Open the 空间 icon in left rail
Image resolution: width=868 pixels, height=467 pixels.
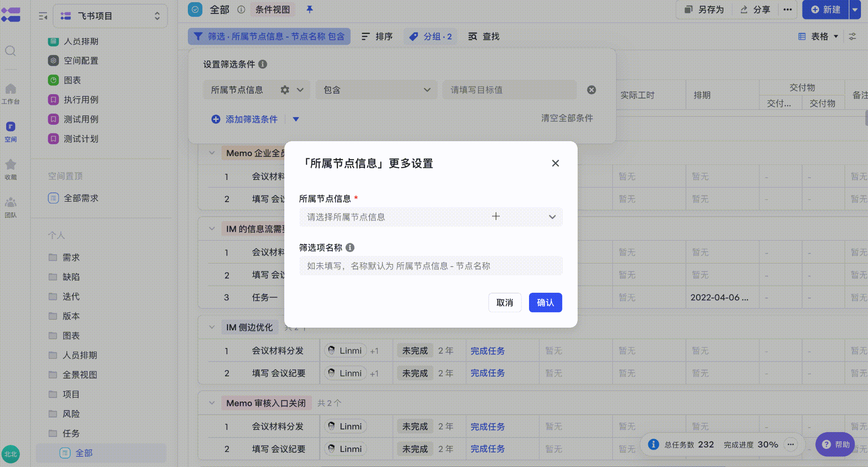[11, 132]
